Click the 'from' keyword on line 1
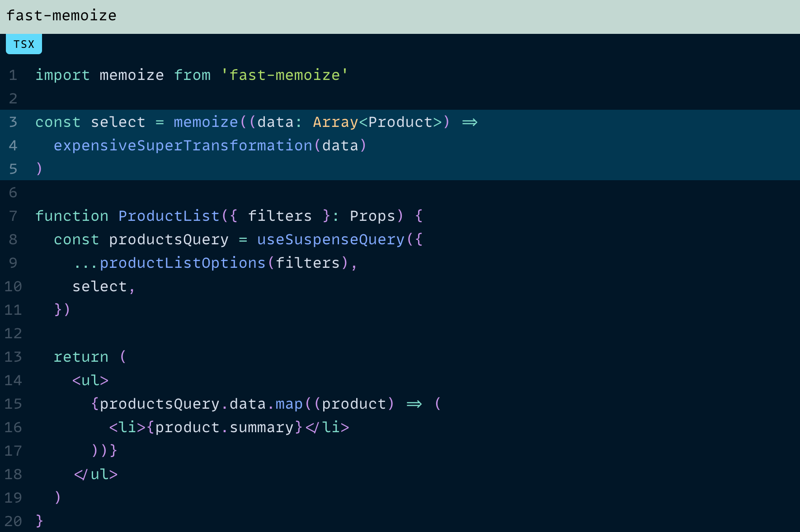Screen dimensions: 800x532 192,75
